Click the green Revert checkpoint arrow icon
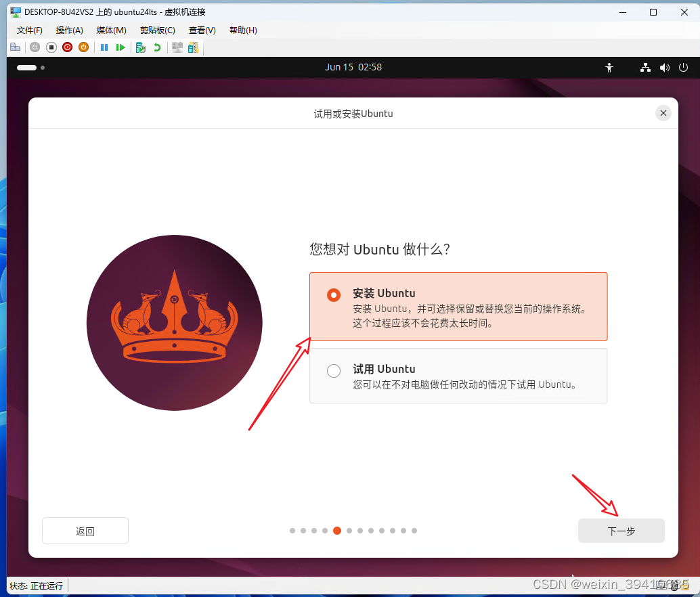This screenshot has width=700, height=597. [x=158, y=47]
